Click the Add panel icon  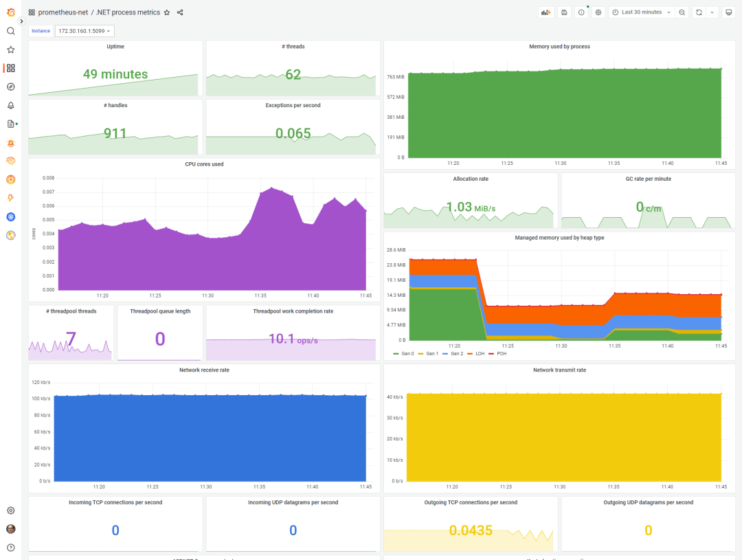coord(546,12)
